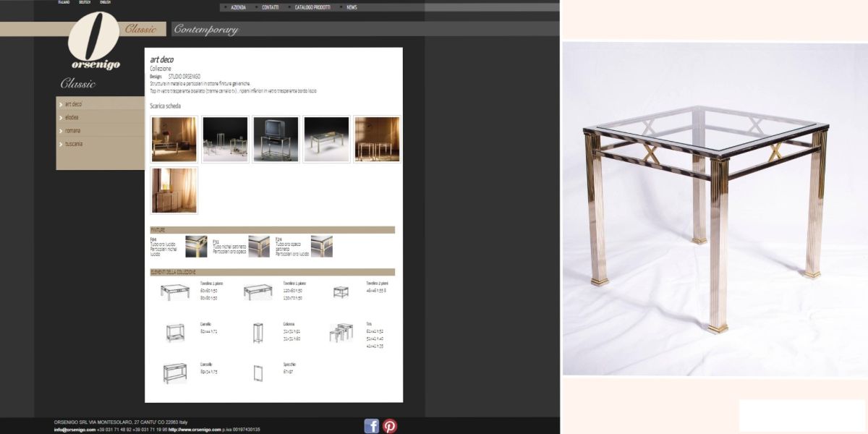The image size is (868, 434).
Task: Click the Tris nesting tables icon
Action: tap(341, 332)
